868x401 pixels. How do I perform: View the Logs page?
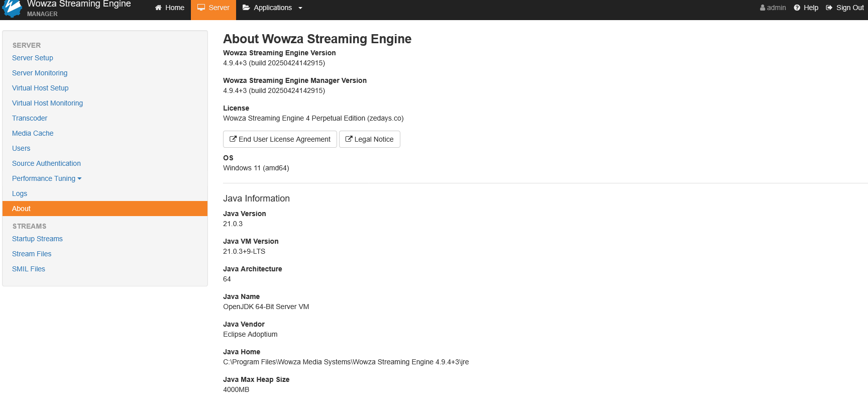click(x=20, y=193)
